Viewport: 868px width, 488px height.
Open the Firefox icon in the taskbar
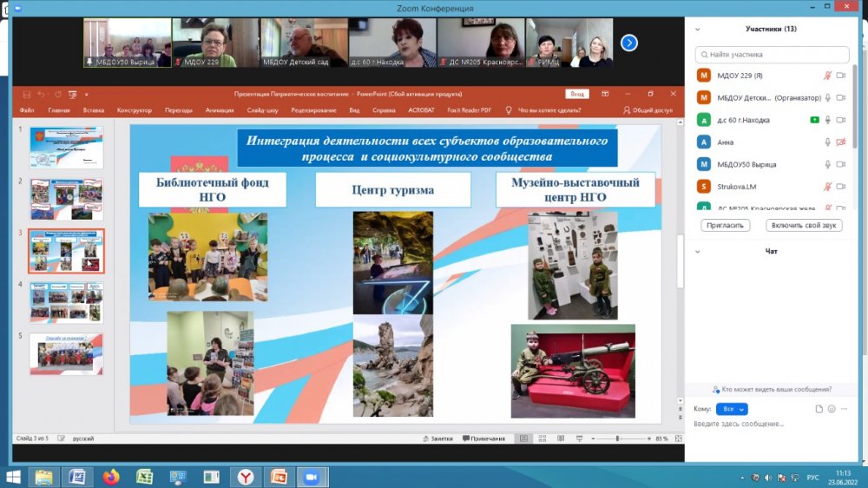tap(110, 477)
